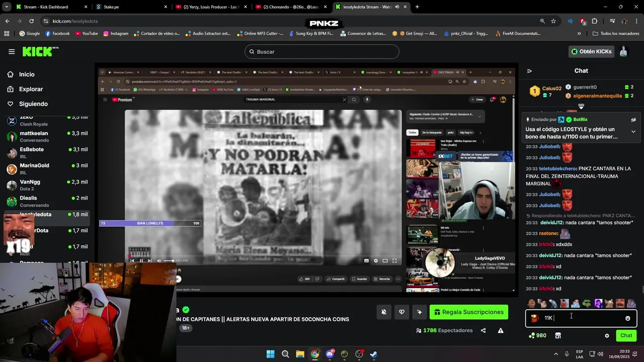Open MarinaGold channel in sidebar
Image resolution: width=644 pixels, height=362 pixels.
47,168
